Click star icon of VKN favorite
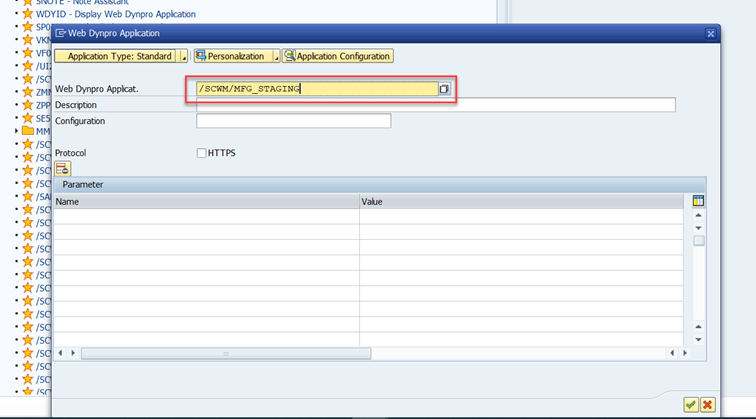The image size is (756, 419). (28, 40)
